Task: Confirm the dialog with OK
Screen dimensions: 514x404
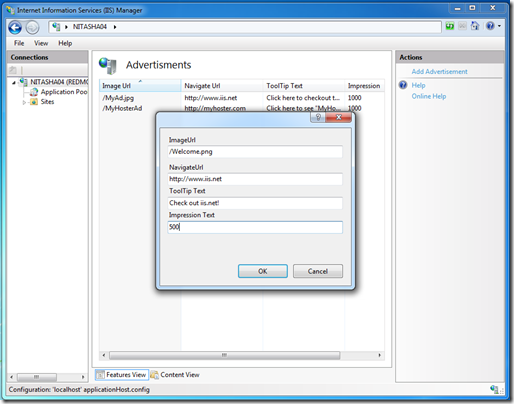Action: click(x=263, y=271)
